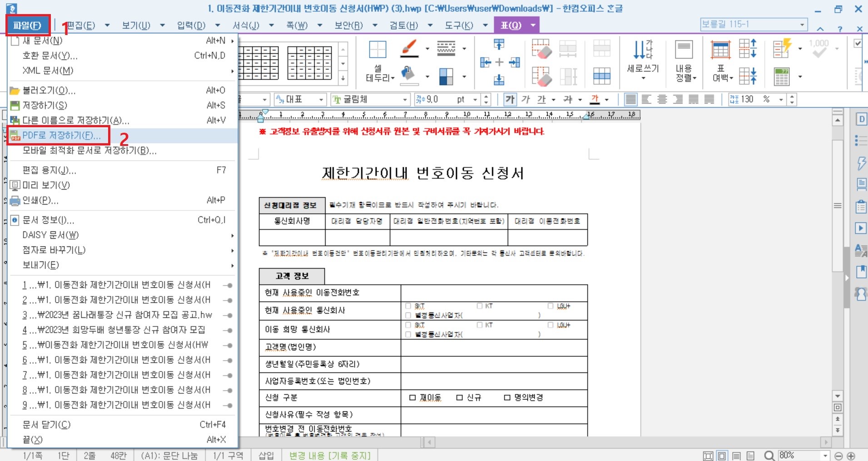Image resolution: width=868 pixels, height=461 pixels.
Task: Click the font color 가 button
Action: point(595,100)
